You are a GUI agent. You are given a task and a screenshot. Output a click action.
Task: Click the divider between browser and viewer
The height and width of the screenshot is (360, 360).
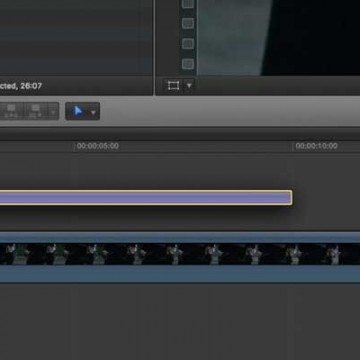pos(154,48)
